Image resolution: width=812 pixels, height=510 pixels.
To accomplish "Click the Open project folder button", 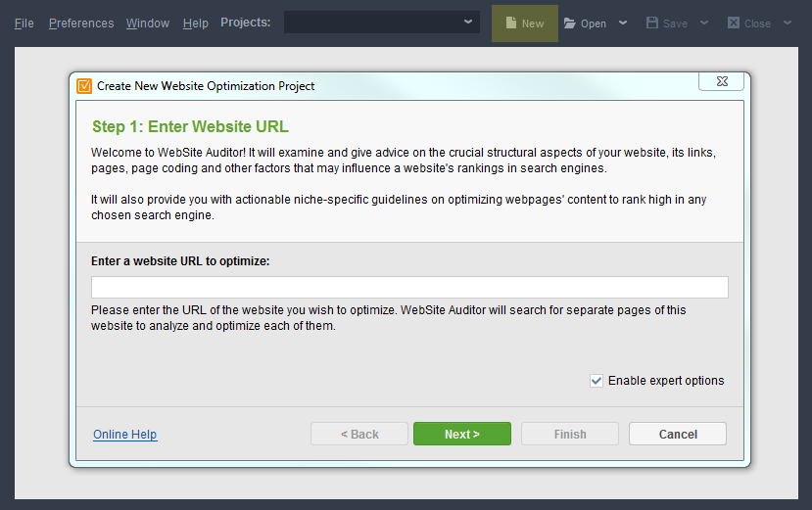I will click(585, 23).
